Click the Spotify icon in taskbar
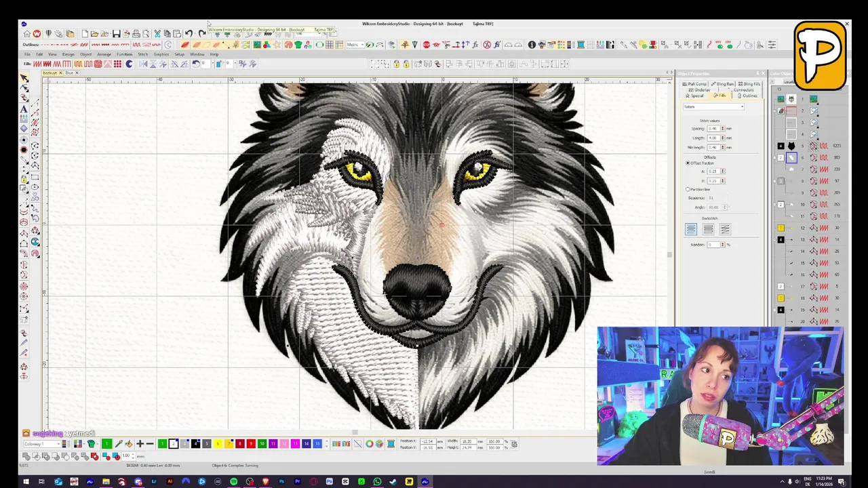The width and height of the screenshot is (868, 488). [x=233, y=482]
